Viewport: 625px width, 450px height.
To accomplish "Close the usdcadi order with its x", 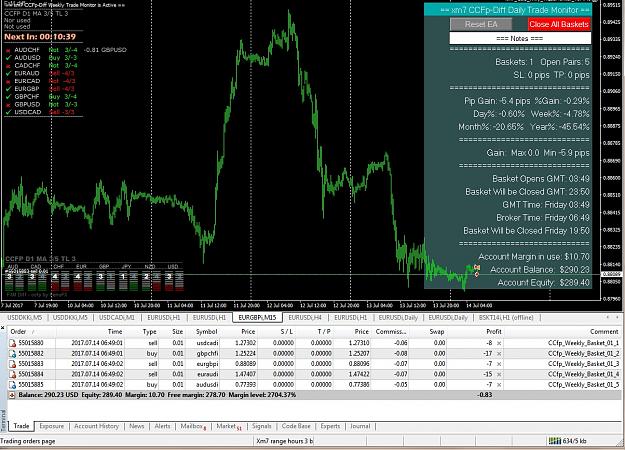I will pos(499,343).
